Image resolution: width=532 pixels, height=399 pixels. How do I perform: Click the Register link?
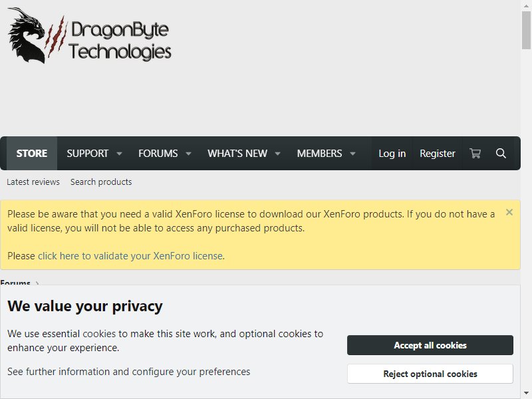pyautogui.click(x=438, y=154)
